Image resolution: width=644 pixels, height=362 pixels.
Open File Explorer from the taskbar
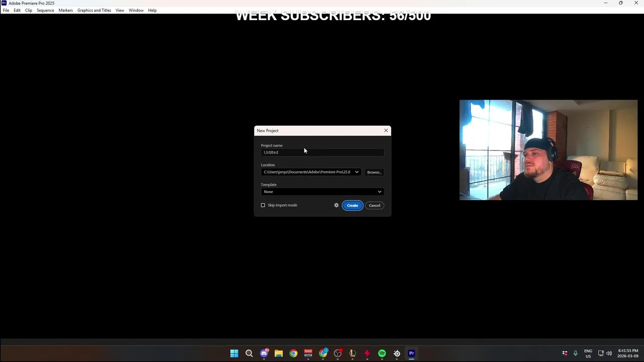[279, 353]
